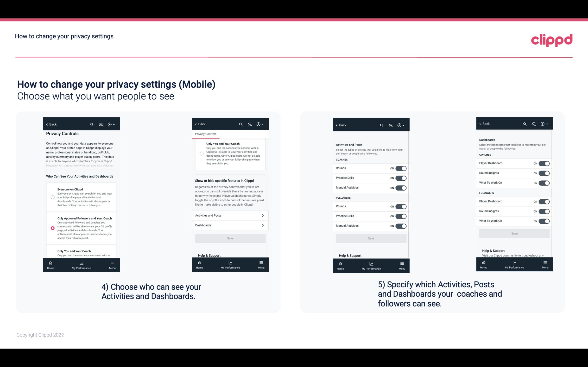Screen dimensions: 588x367
Task: Open Privacy Controls tab
Action: pos(205,134)
